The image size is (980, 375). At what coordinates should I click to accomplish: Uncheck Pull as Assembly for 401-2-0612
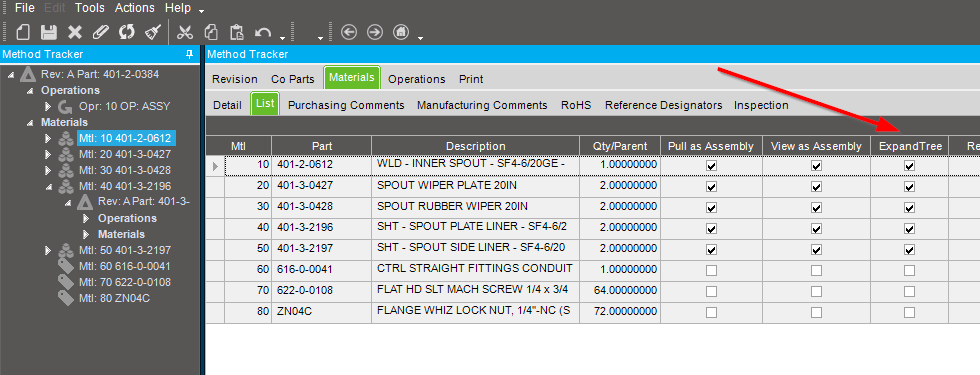711,166
